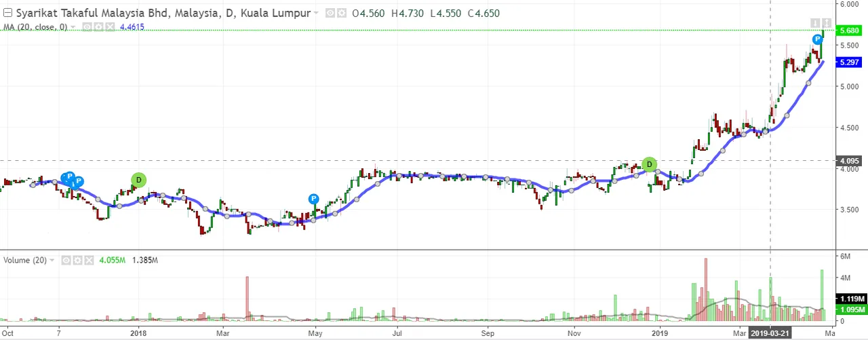Screen dimensions: 868x340
Task: Click the Sep time axis label
Action: [487, 334]
